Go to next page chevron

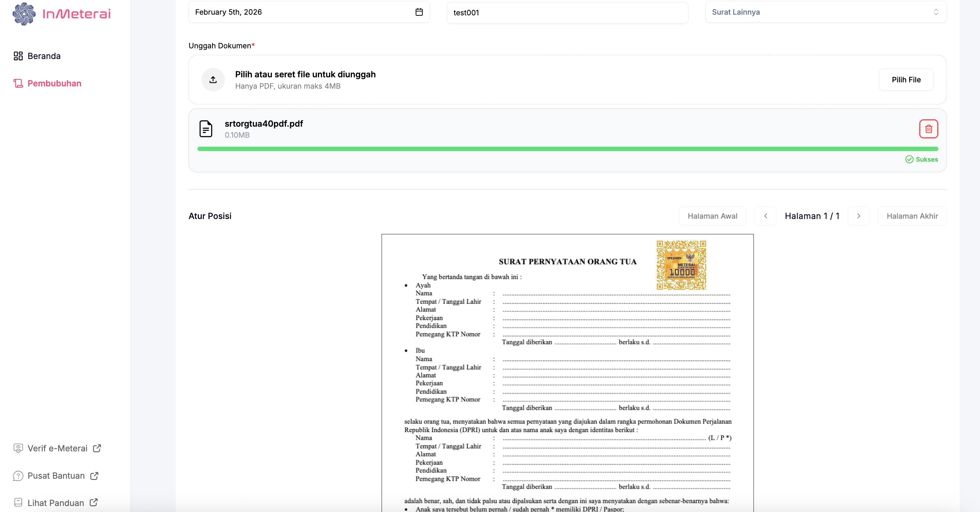tap(858, 216)
